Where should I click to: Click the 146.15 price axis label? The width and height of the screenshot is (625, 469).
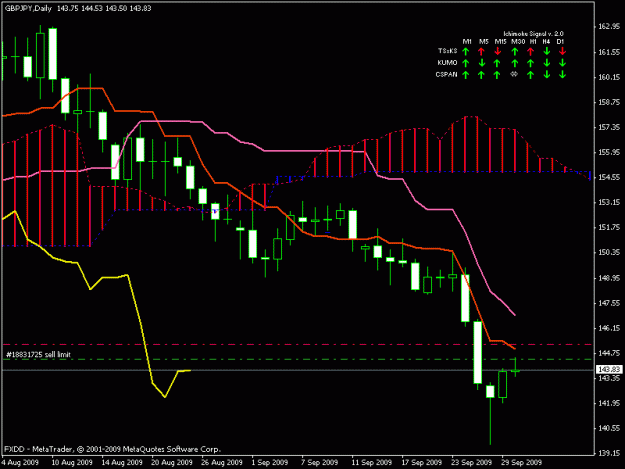pos(609,328)
